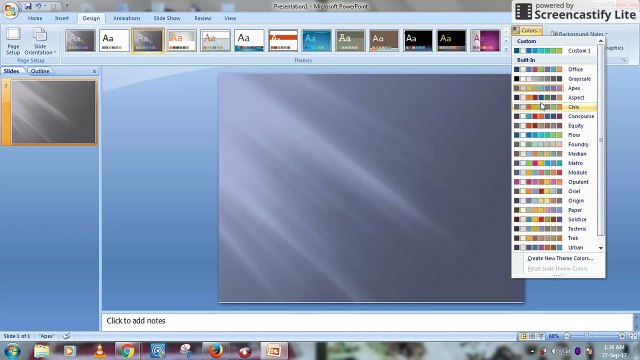
Task: Apply the first dark gray theme thumbnail
Action: (x=80, y=40)
